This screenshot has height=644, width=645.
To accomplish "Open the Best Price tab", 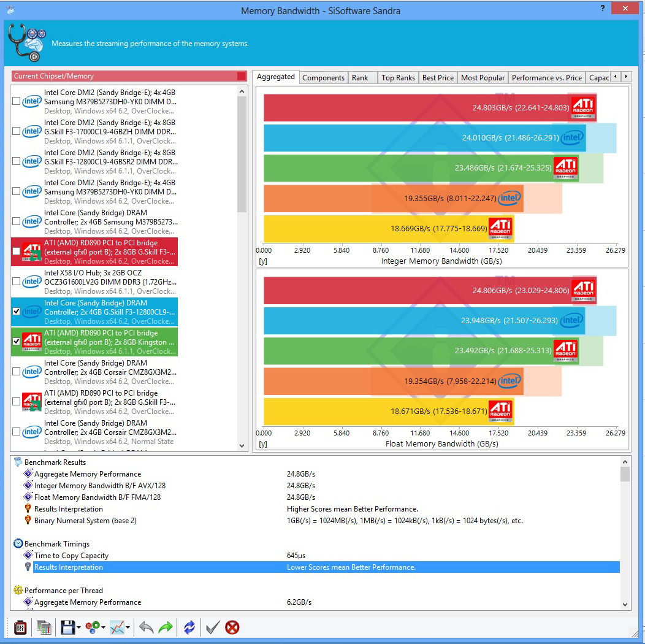I will tap(438, 78).
